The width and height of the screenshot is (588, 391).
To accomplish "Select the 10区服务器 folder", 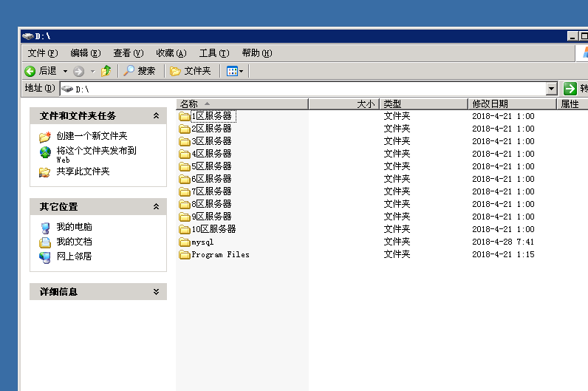I will pos(213,229).
